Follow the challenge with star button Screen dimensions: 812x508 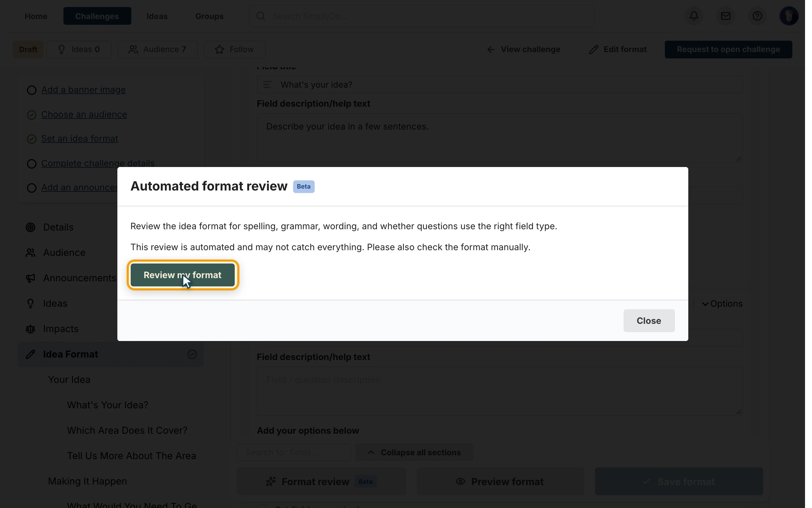coord(234,50)
